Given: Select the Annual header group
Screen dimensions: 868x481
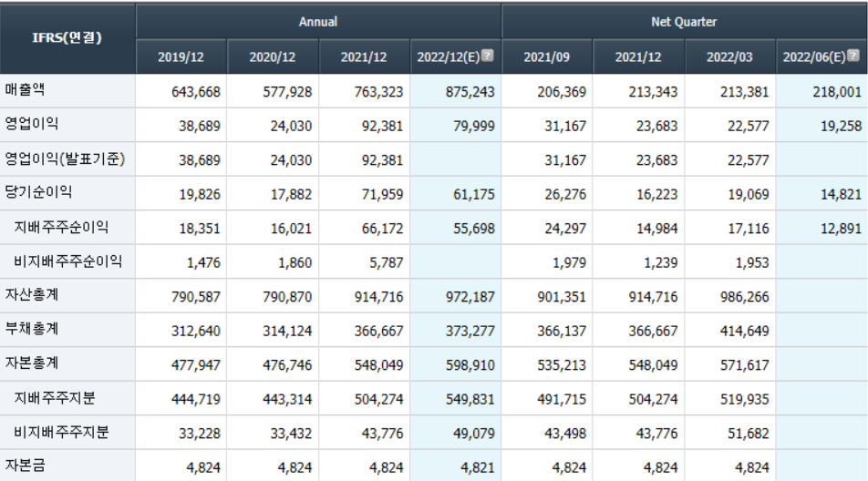Looking at the screenshot, I should (318, 22).
